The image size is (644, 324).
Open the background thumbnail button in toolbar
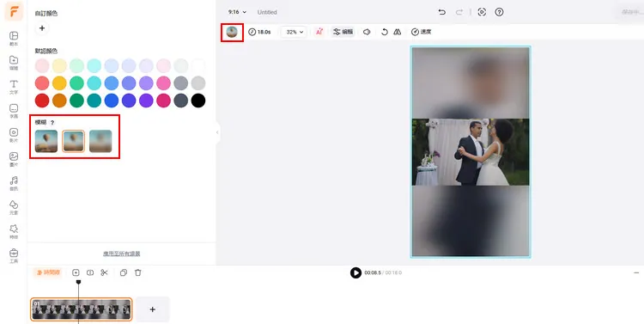pos(232,32)
